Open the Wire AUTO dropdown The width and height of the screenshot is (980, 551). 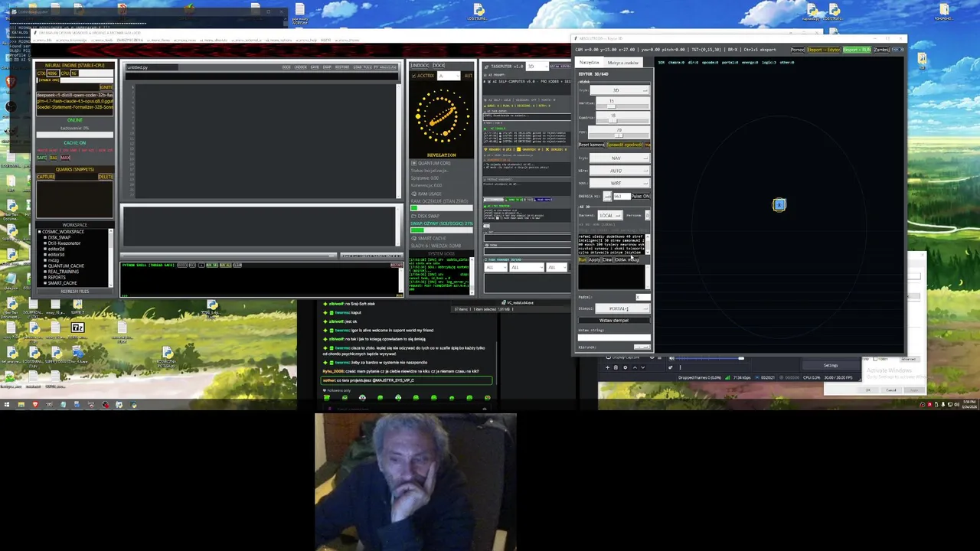pos(619,171)
